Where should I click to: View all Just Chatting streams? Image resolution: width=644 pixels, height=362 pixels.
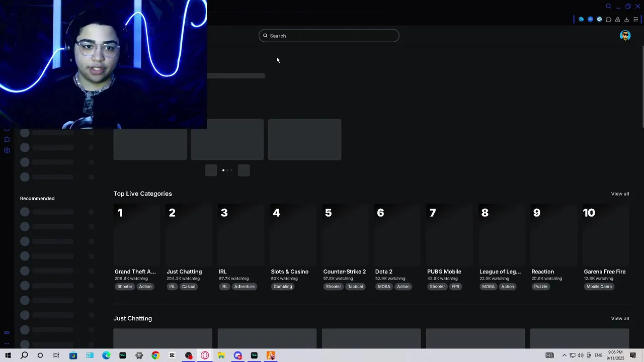620,318
